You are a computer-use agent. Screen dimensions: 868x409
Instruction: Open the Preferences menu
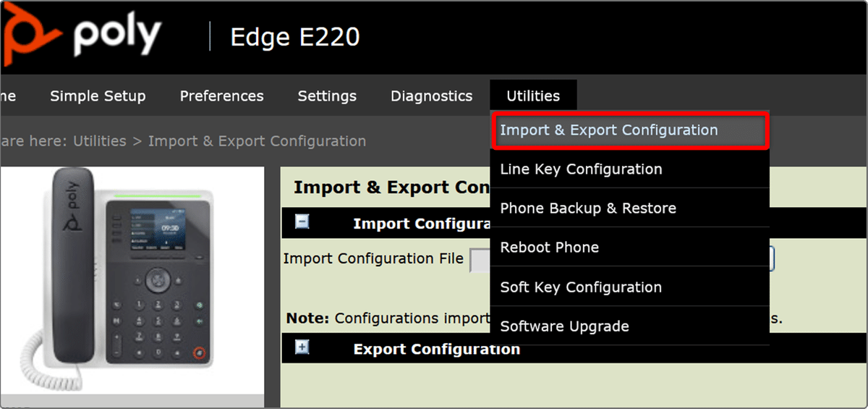pos(221,96)
